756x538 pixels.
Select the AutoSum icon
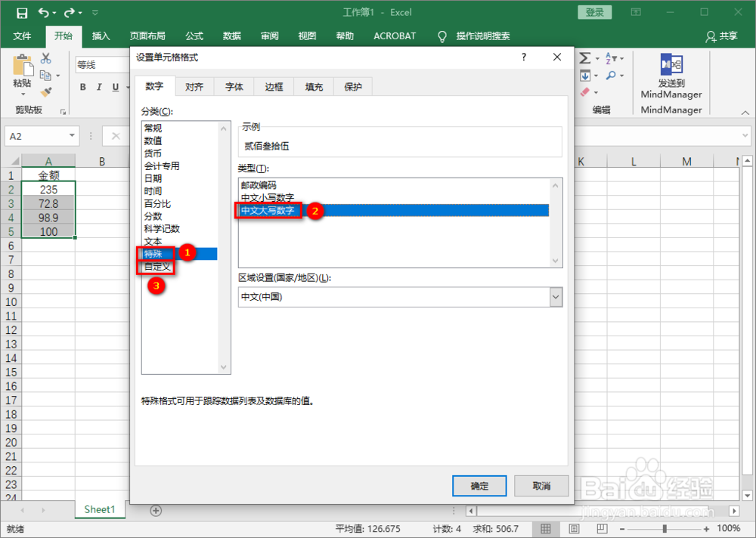tap(586, 57)
